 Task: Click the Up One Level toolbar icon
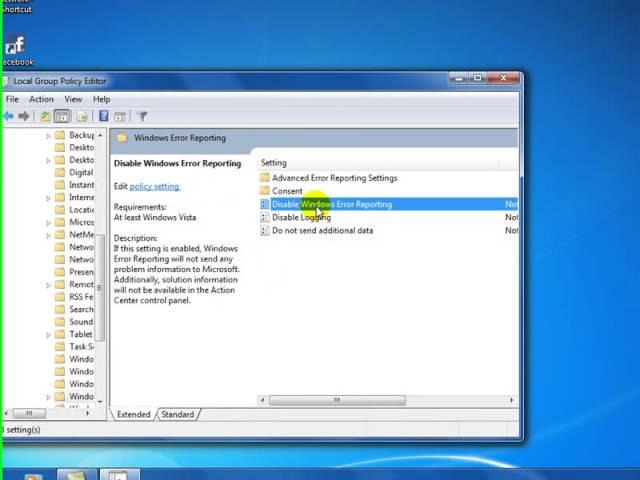pyautogui.click(x=45, y=117)
